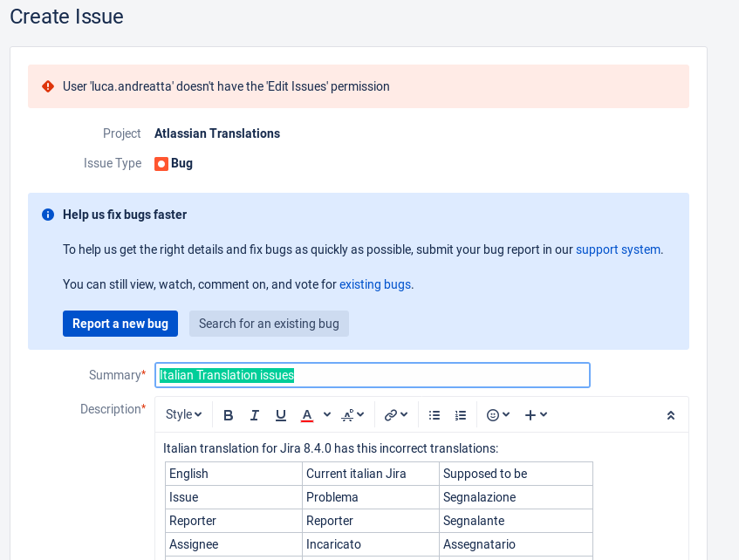Click the 'Segnalante' table cell
The width and height of the screenshot is (739, 560).
click(x=516, y=521)
